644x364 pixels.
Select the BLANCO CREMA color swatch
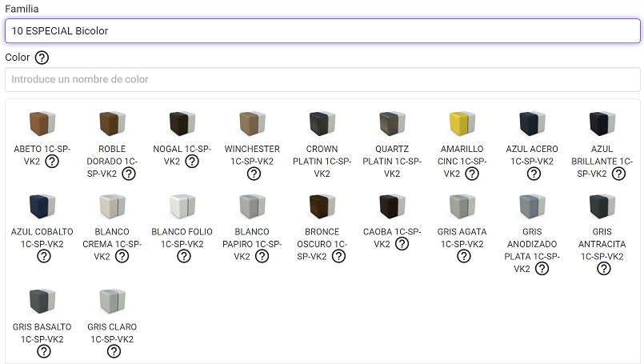pos(112,207)
